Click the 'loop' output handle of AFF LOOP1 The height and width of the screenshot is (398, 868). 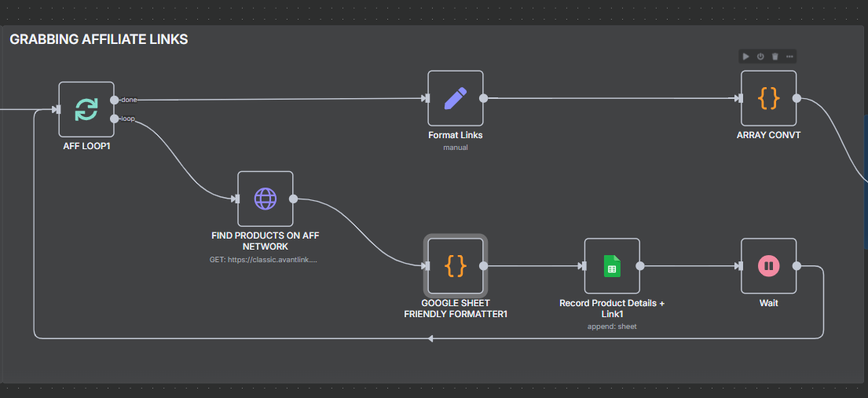[x=114, y=119]
